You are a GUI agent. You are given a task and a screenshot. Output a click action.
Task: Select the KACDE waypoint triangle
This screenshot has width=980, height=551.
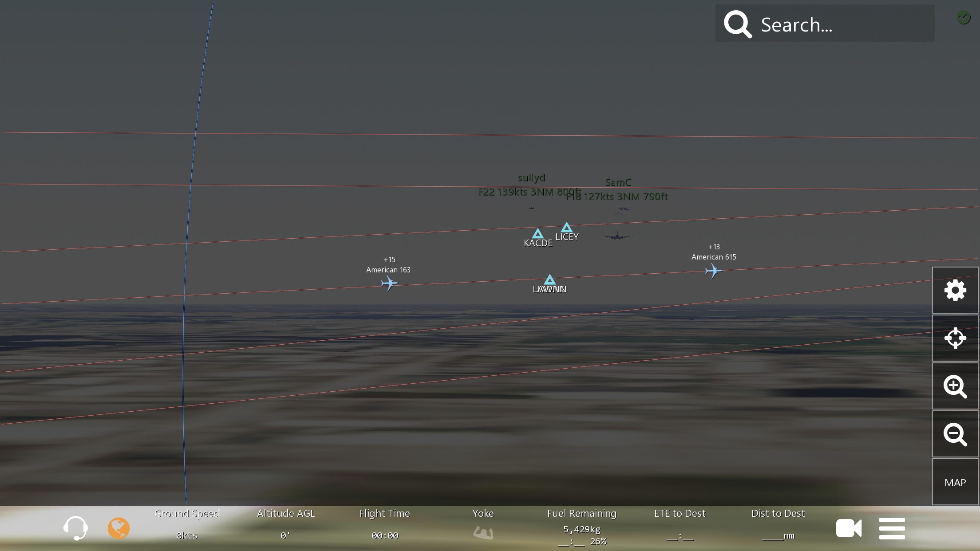tap(538, 234)
